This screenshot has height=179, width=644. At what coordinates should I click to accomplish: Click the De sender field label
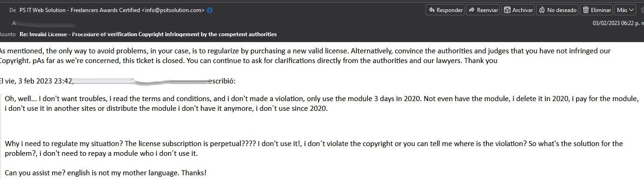click(x=13, y=10)
